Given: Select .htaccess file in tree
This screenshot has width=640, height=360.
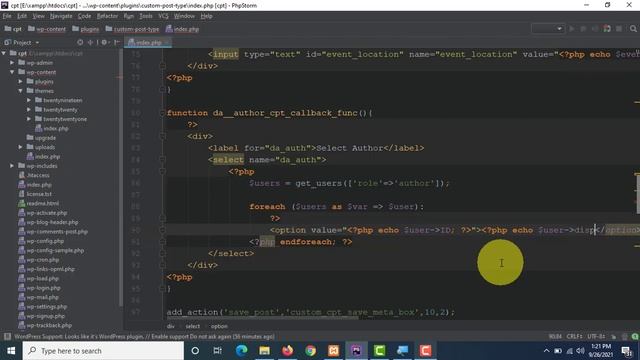Looking at the screenshot, I should (34, 175).
